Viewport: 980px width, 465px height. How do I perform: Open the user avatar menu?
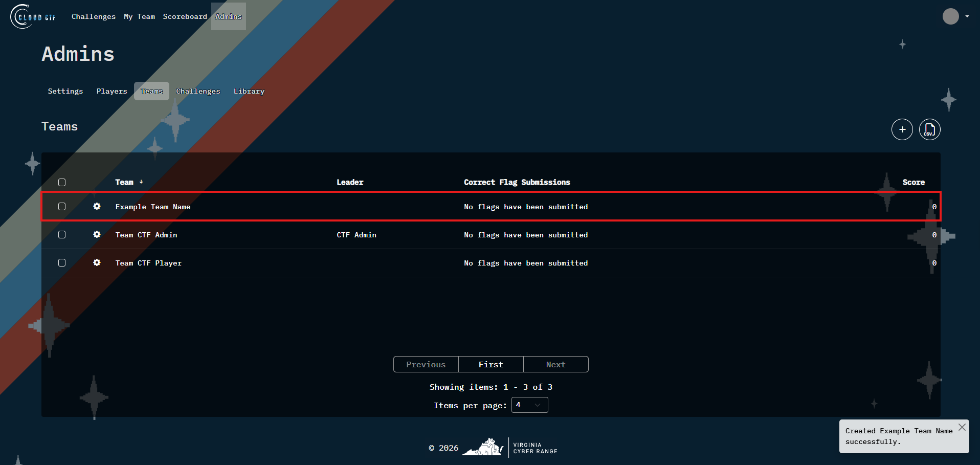click(x=950, y=16)
